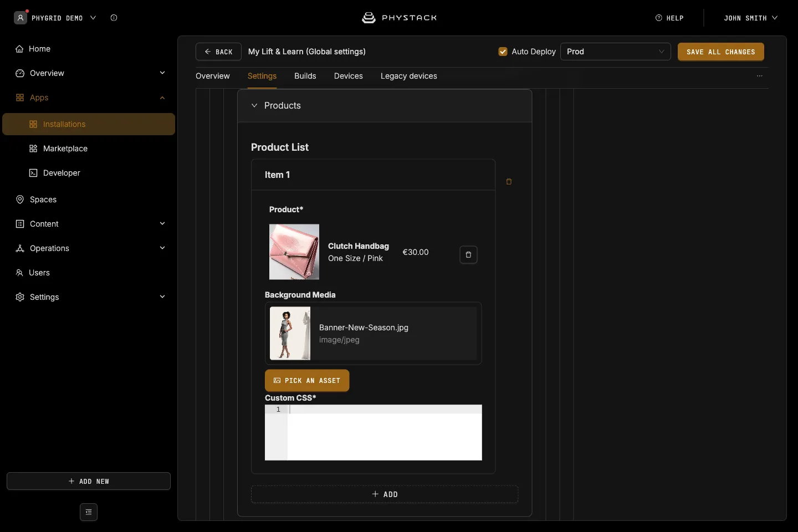Click the Phygrid Demo account avatar
The width and height of the screenshot is (798, 532).
21,18
